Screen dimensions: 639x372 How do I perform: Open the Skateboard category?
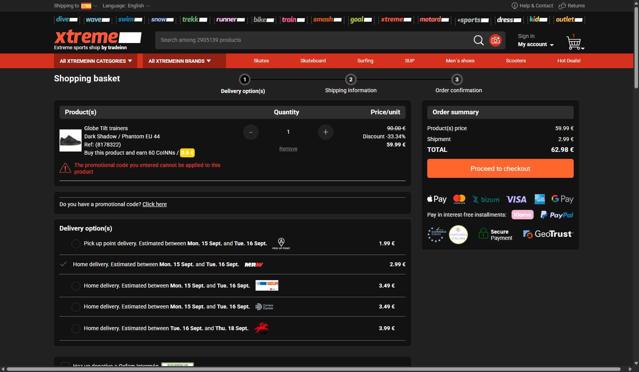pos(313,61)
